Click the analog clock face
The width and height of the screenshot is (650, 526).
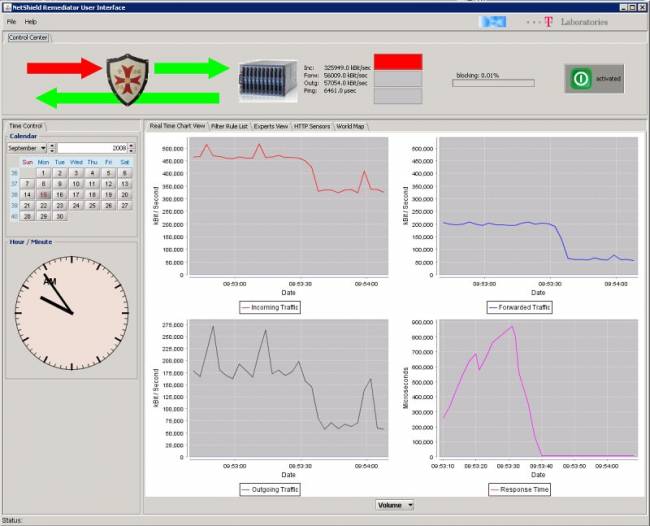[x=72, y=313]
